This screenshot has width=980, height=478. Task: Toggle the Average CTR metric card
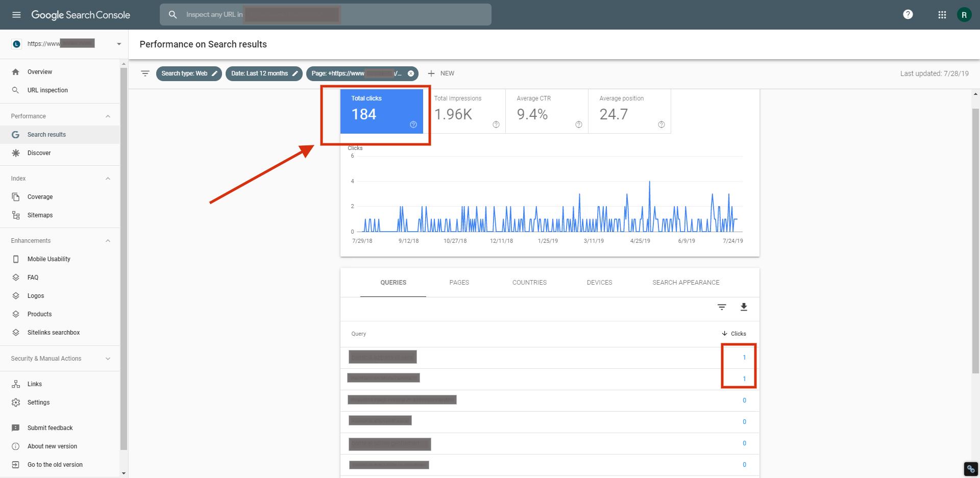547,111
